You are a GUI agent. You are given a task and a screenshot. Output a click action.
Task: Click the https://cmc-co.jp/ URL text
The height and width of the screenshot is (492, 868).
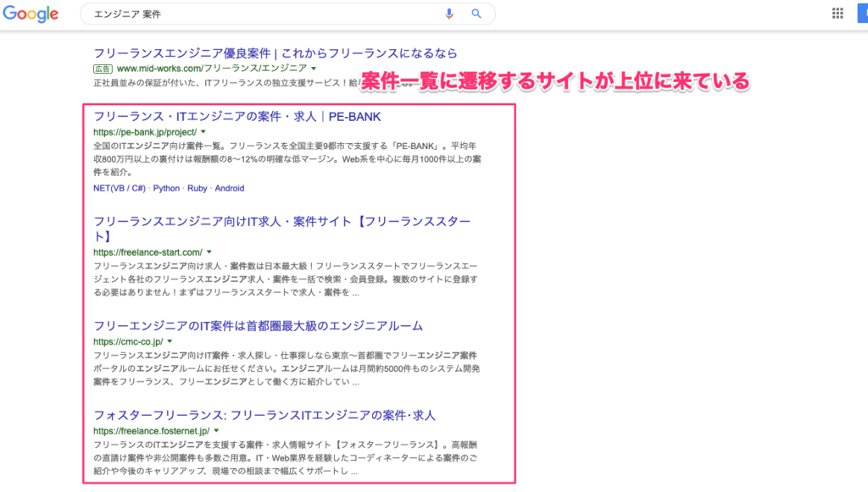128,341
